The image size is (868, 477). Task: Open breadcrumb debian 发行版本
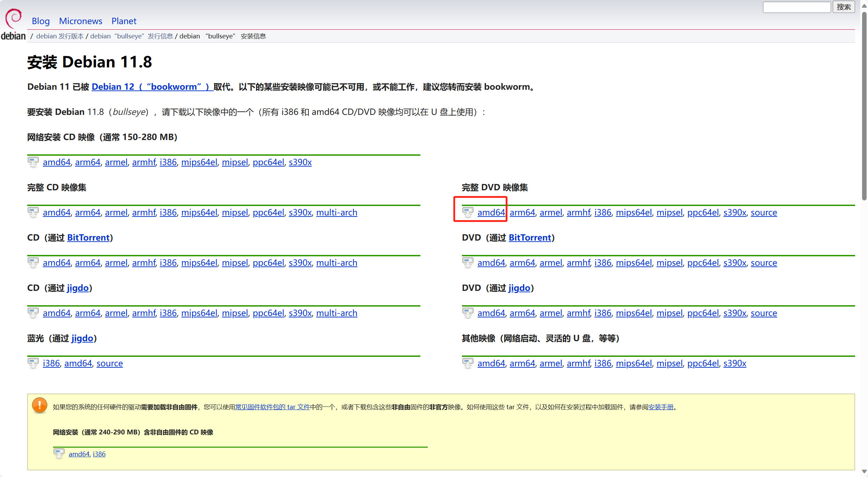click(60, 36)
